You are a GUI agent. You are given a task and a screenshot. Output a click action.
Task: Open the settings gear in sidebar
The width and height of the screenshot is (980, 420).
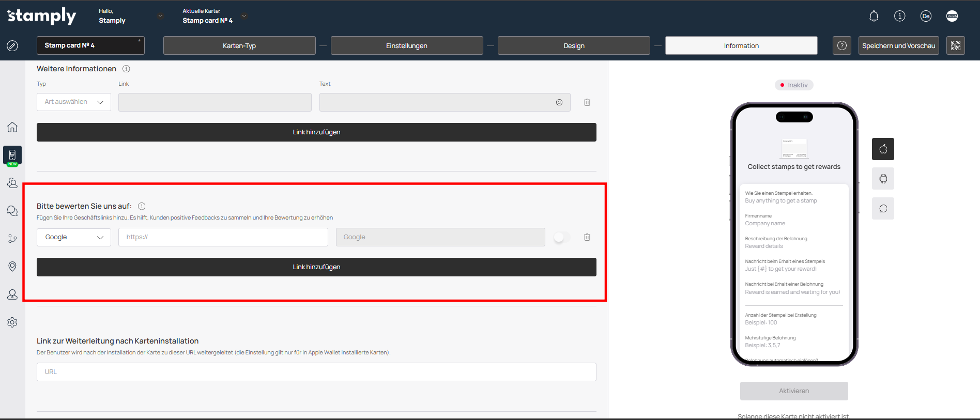click(12, 322)
